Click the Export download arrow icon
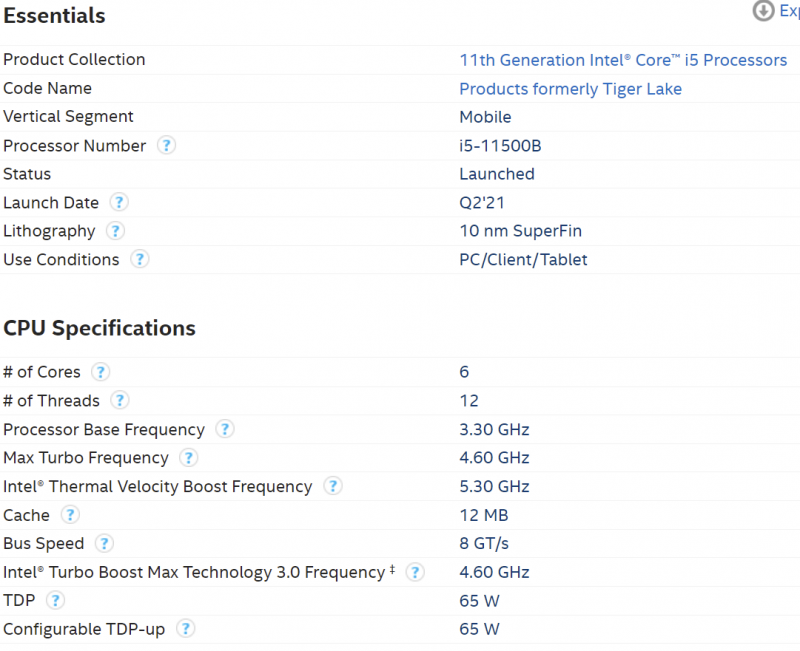800x651 pixels. [x=763, y=11]
